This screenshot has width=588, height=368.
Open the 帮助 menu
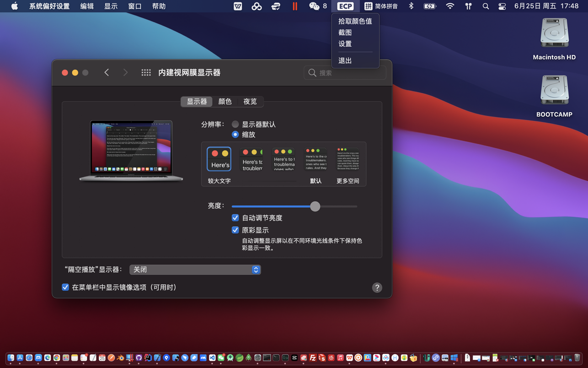tap(159, 6)
